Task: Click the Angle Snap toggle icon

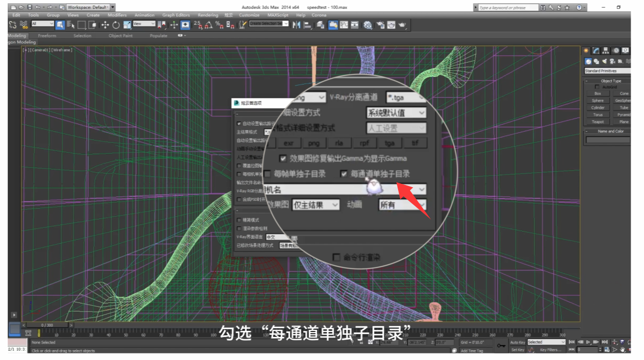Action: [209, 25]
